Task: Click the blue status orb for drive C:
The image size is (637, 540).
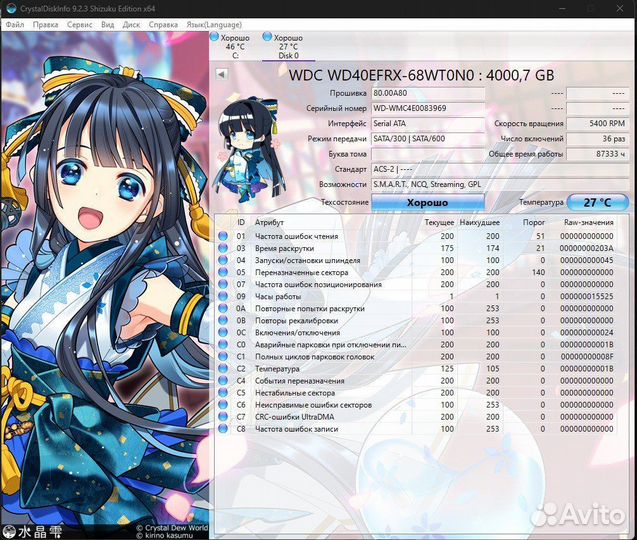Action: click(214, 37)
